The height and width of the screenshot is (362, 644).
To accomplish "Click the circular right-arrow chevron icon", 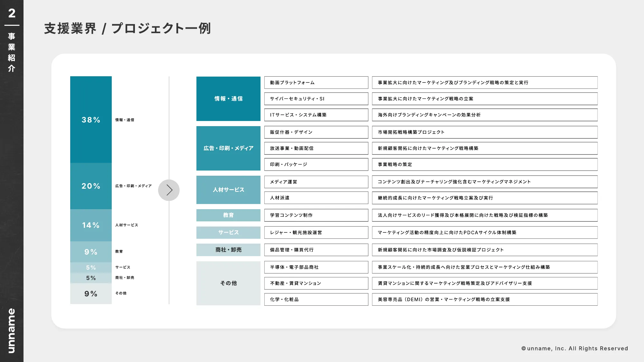I will tap(169, 190).
